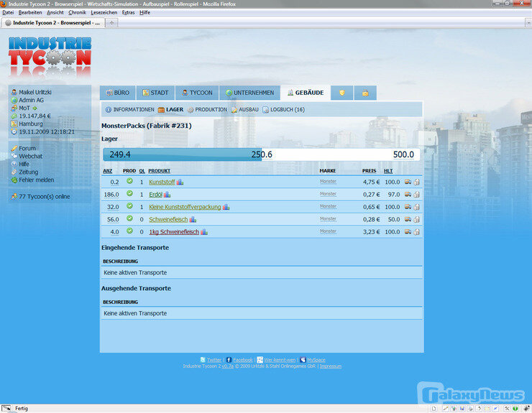
Task: Open the yellow briefcase icon tab
Action: (365, 93)
